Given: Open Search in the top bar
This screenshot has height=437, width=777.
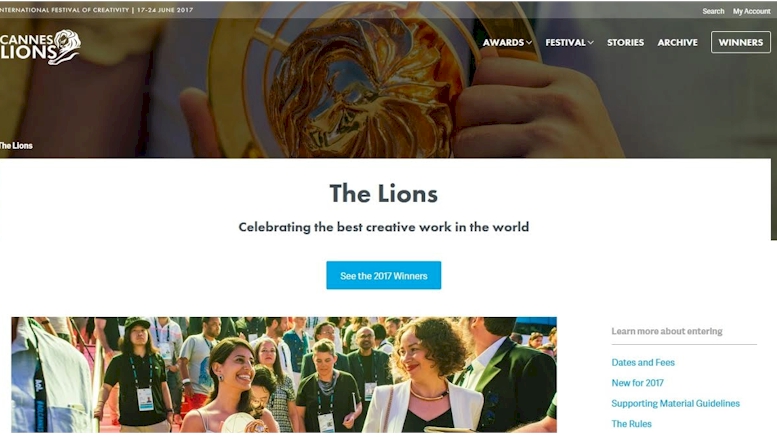Looking at the screenshot, I should [x=713, y=11].
